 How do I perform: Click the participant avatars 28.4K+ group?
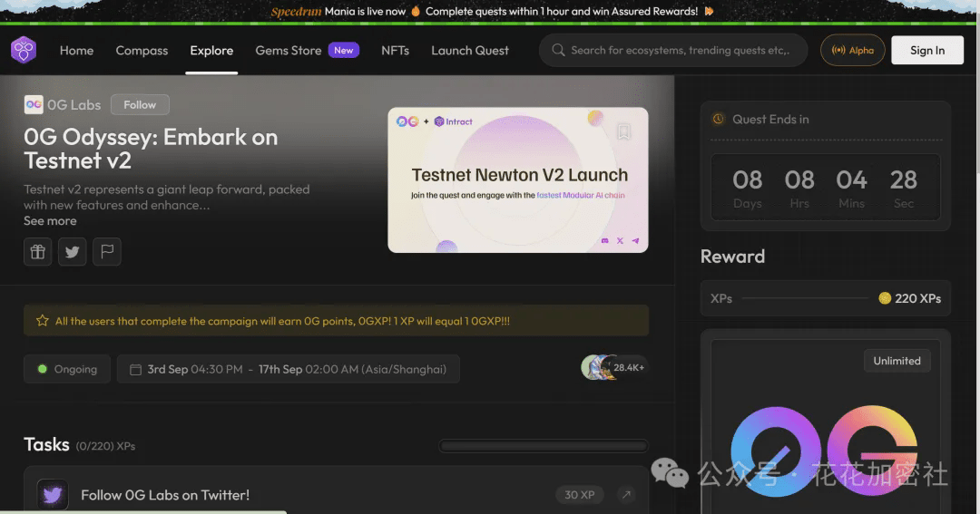(x=612, y=367)
